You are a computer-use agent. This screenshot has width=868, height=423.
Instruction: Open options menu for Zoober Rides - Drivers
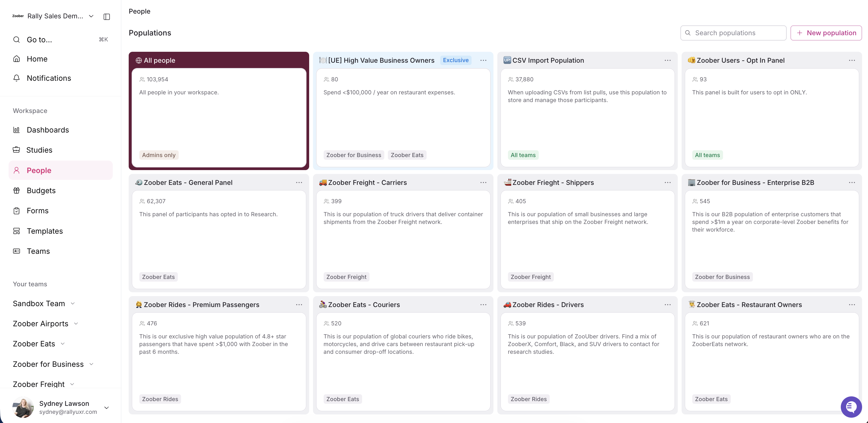tap(667, 304)
